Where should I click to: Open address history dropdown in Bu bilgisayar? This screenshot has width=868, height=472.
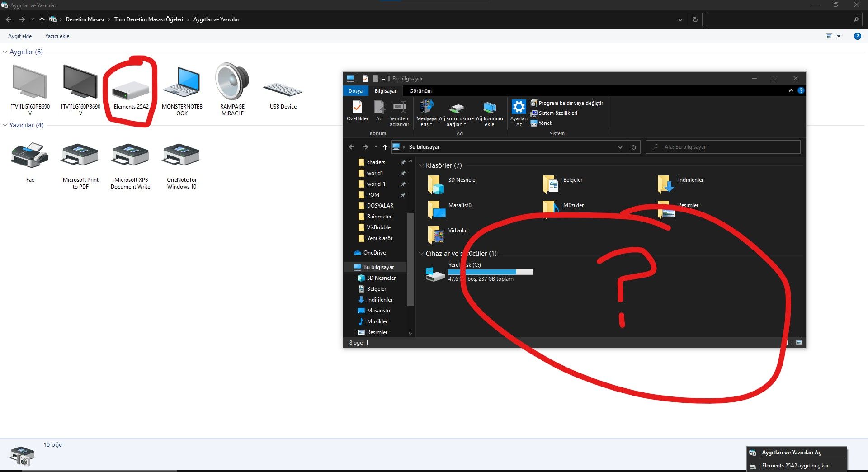620,147
